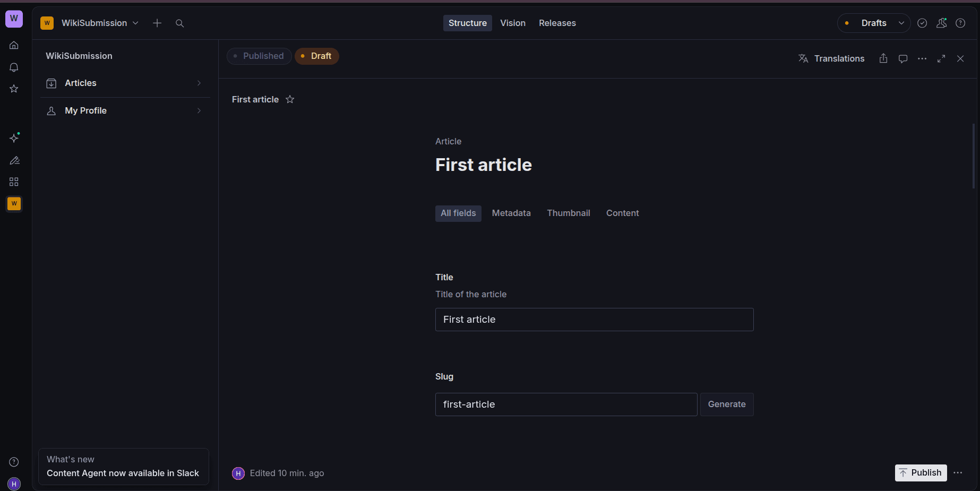This screenshot has height=491, width=980.
Task: Star the First article document
Action: [x=290, y=99]
